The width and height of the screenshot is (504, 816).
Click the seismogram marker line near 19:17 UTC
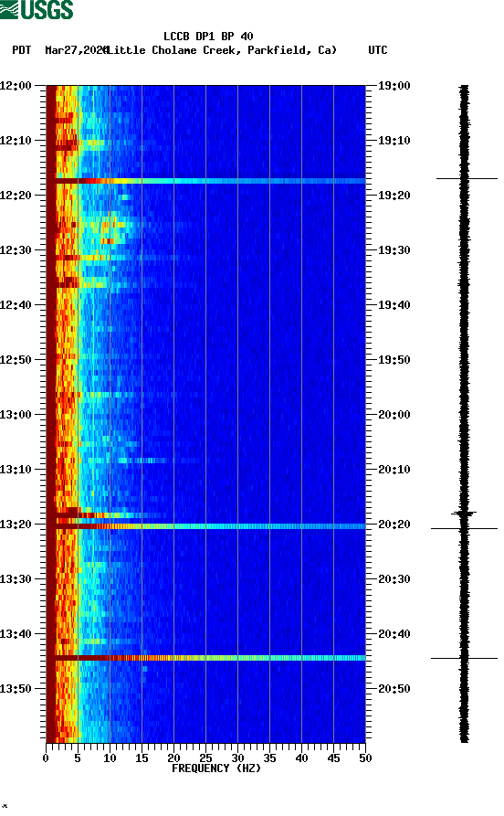pos(467,178)
